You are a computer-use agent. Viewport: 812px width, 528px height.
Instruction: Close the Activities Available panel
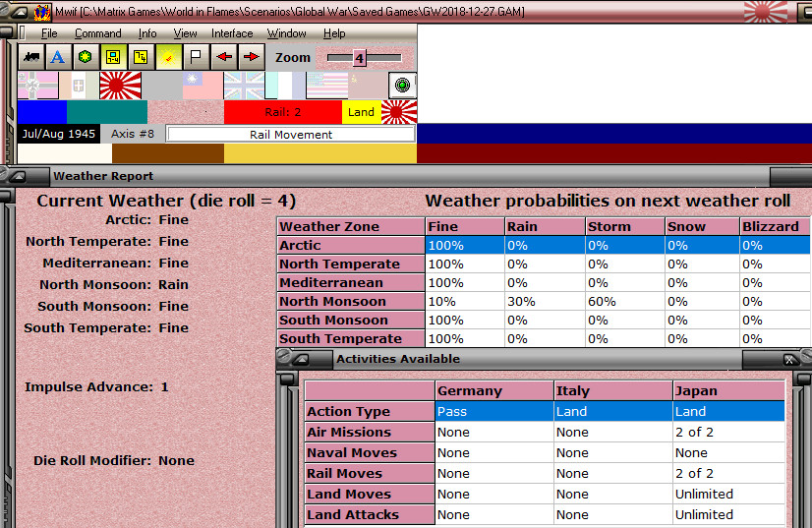pyautogui.click(x=788, y=359)
